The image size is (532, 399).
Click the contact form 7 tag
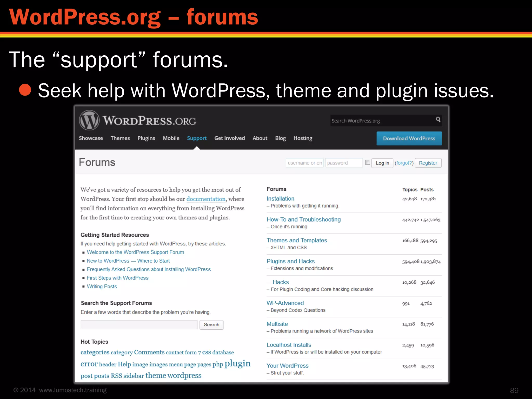click(x=183, y=353)
